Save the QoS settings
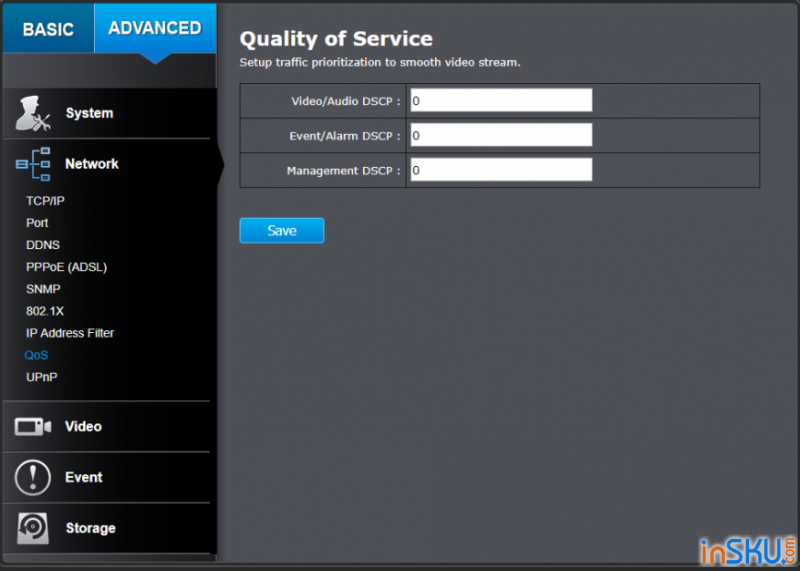 pos(282,231)
